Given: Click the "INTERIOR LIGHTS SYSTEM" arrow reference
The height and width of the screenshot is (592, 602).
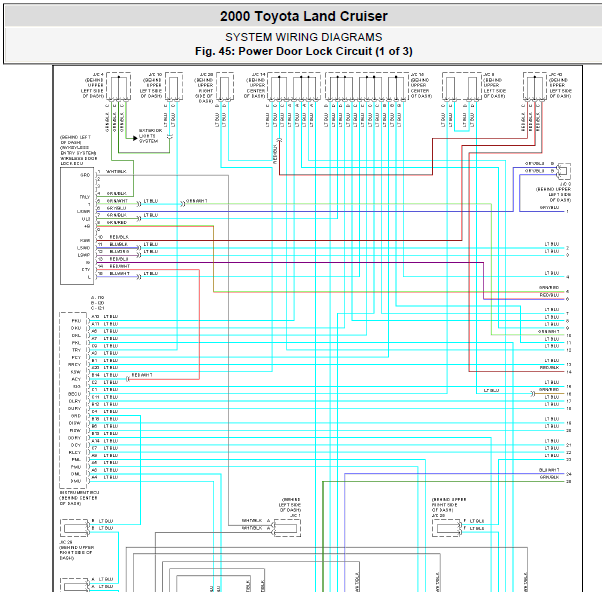Looking at the screenshot, I should [x=150, y=136].
